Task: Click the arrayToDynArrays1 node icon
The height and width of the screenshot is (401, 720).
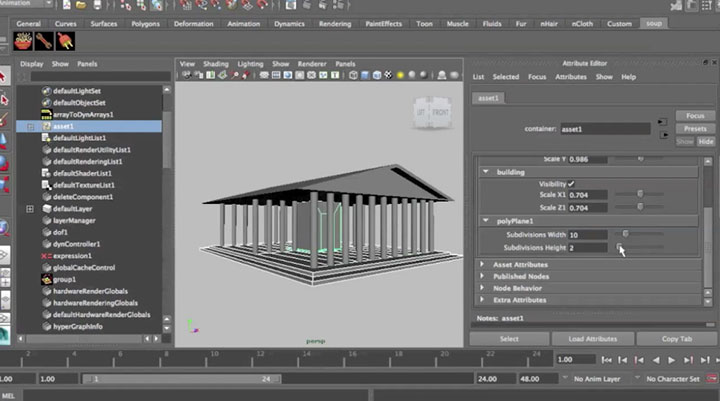Action: pos(46,114)
